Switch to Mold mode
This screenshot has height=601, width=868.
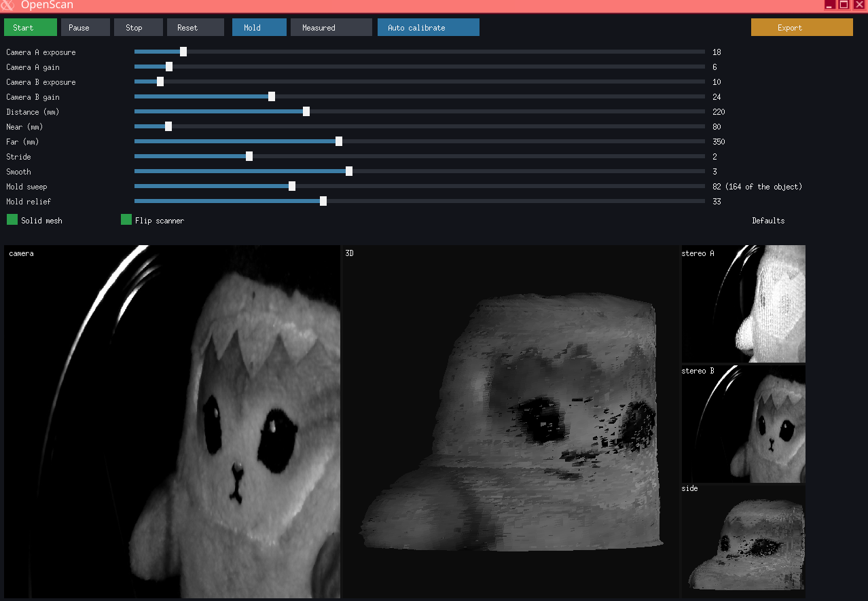pyautogui.click(x=259, y=27)
